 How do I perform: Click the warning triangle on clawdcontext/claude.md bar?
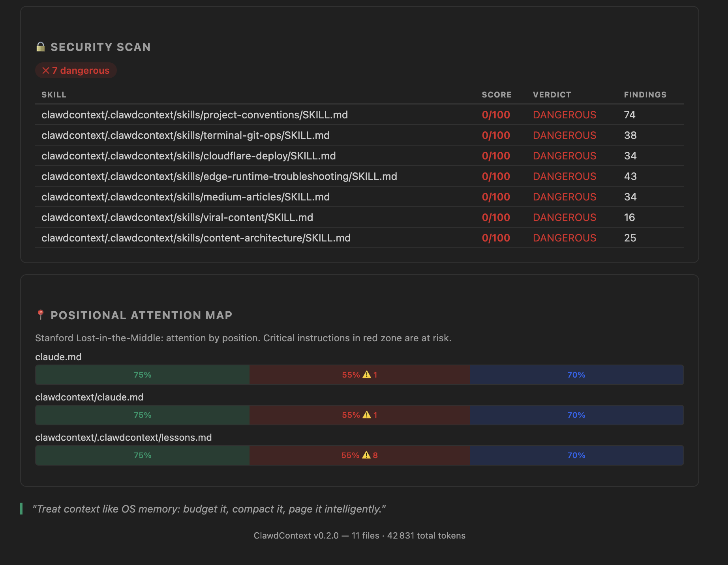point(367,415)
